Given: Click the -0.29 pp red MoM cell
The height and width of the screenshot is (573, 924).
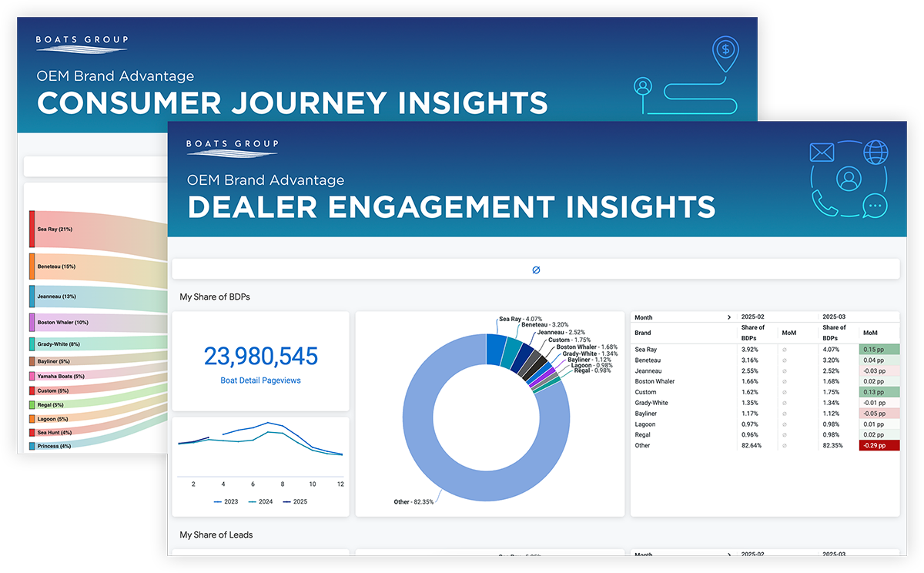Looking at the screenshot, I should 879,445.
